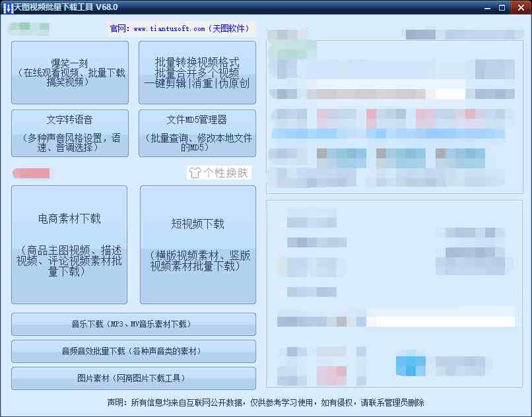Launch the 文字转语音 text-to-speech tool
This screenshot has width=532, height=417.
point(69,133)
